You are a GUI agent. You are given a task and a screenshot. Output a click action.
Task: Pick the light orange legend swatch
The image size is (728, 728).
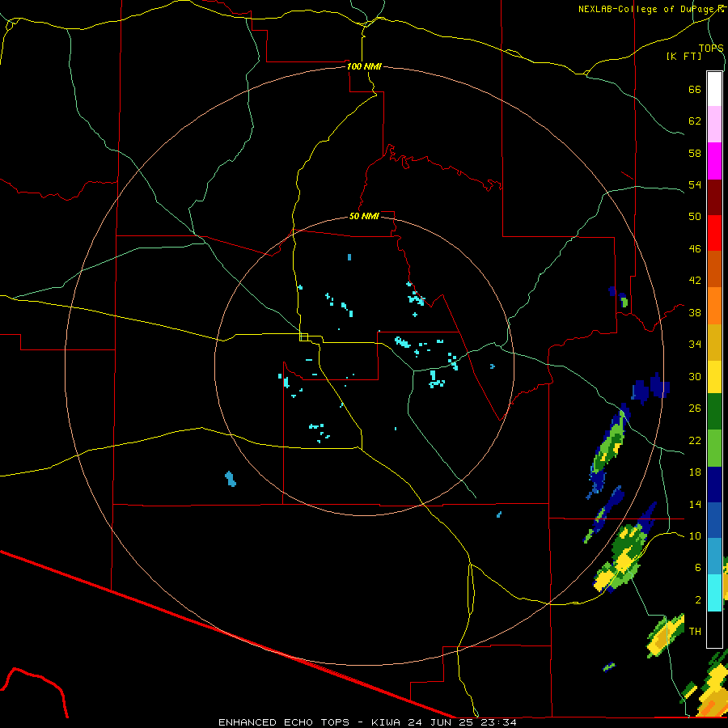[714, 306]
